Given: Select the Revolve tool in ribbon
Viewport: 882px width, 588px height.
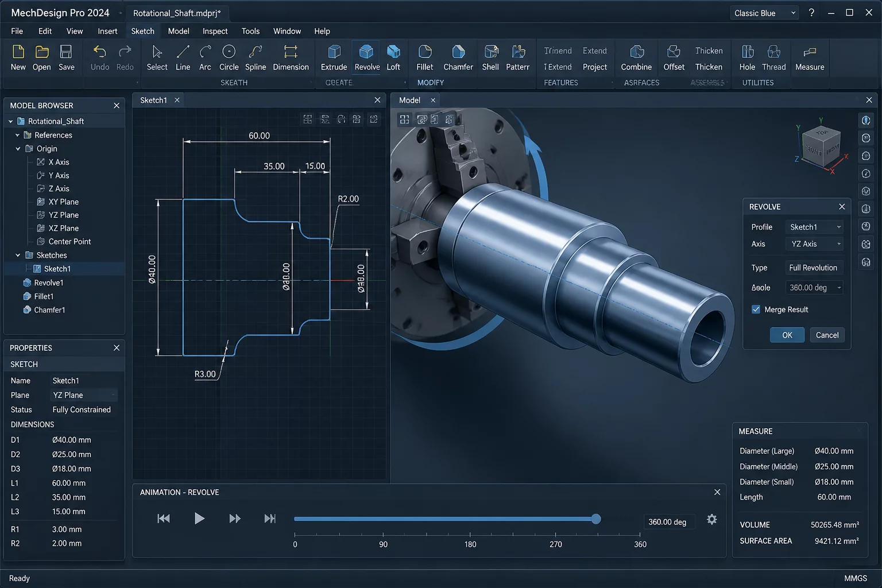Looking at the screenshot, I should [x=367, y=57].
